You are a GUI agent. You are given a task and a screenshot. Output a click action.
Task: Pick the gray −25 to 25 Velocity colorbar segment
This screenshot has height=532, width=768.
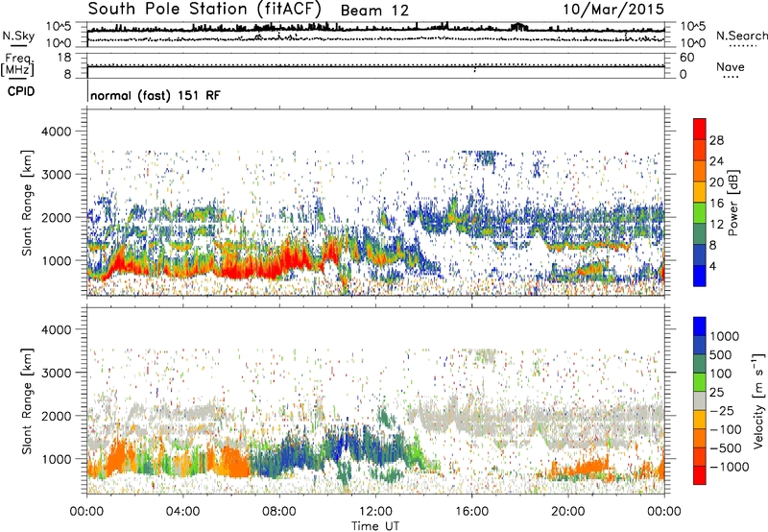(x=700, y=401)
